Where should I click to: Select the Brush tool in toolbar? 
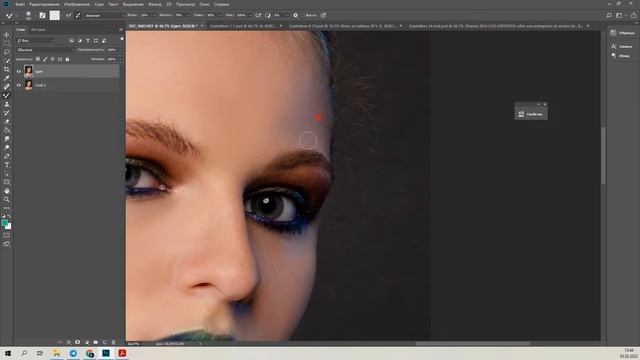[7, 95]
